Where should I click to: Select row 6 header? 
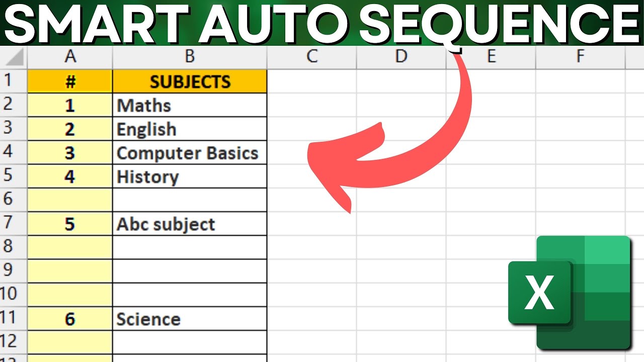coord(14,200)
